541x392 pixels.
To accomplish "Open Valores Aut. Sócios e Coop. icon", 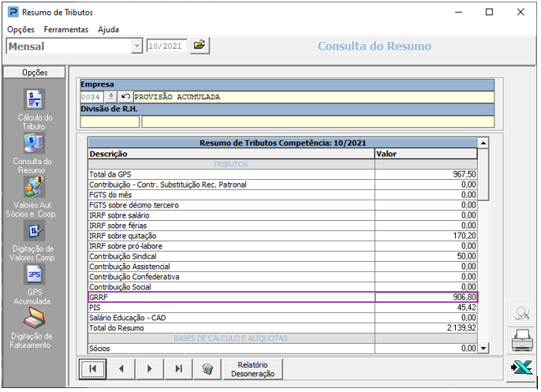I will [34, 187].
